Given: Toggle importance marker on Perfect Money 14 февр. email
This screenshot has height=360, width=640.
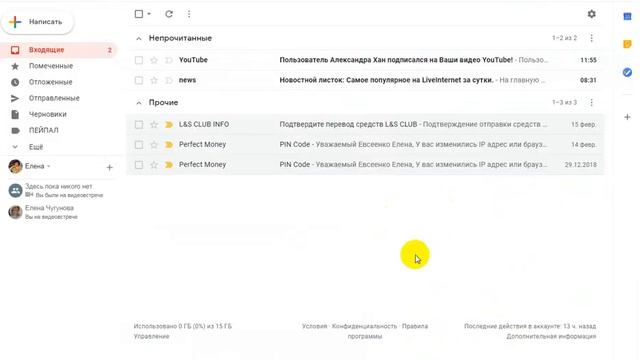Looking at the screenshot, I should click(169, 145).
